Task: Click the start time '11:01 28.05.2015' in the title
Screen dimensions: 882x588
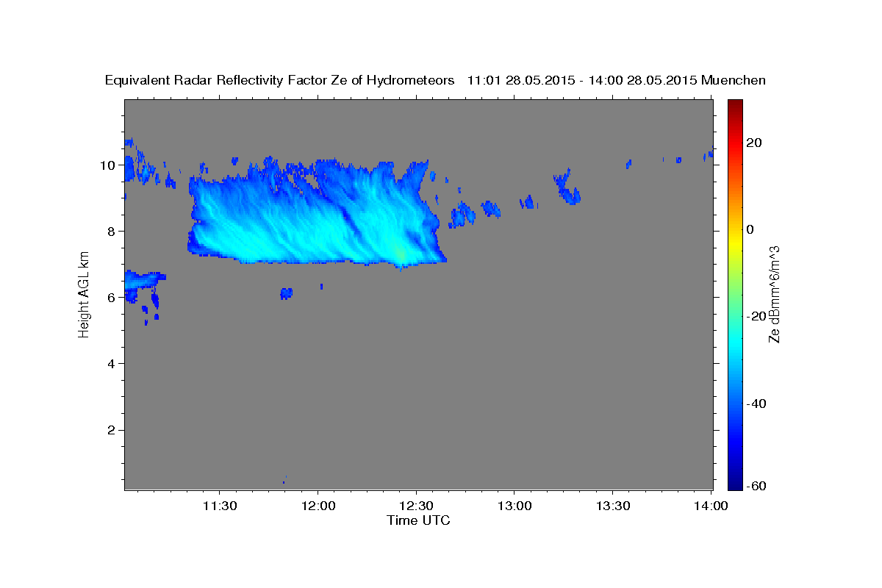Action: pos(521,80)
